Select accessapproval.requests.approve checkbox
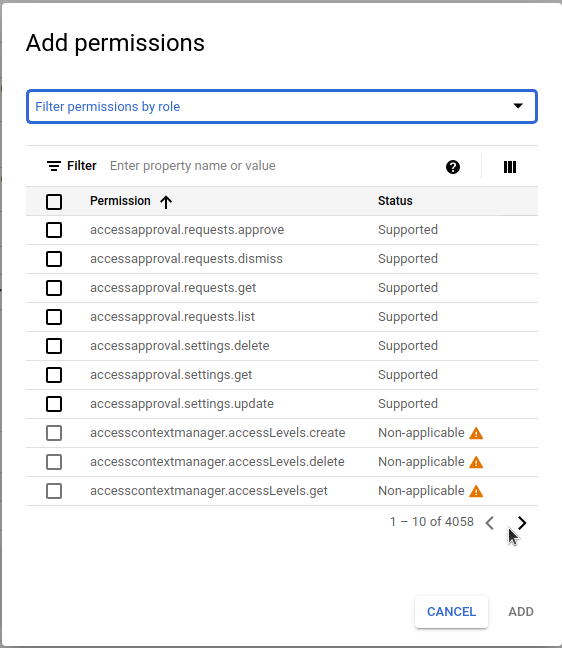Screen dimensions: 562x648 click(54, 230)
